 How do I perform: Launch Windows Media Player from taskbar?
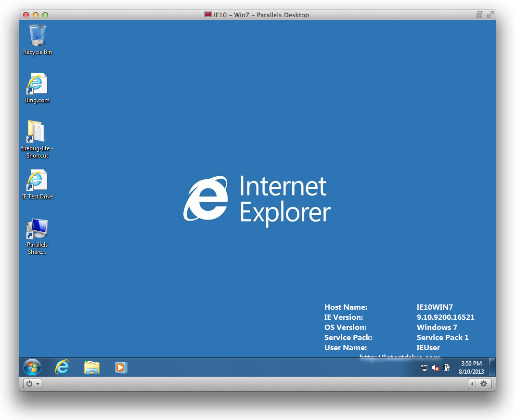point(121,367)
